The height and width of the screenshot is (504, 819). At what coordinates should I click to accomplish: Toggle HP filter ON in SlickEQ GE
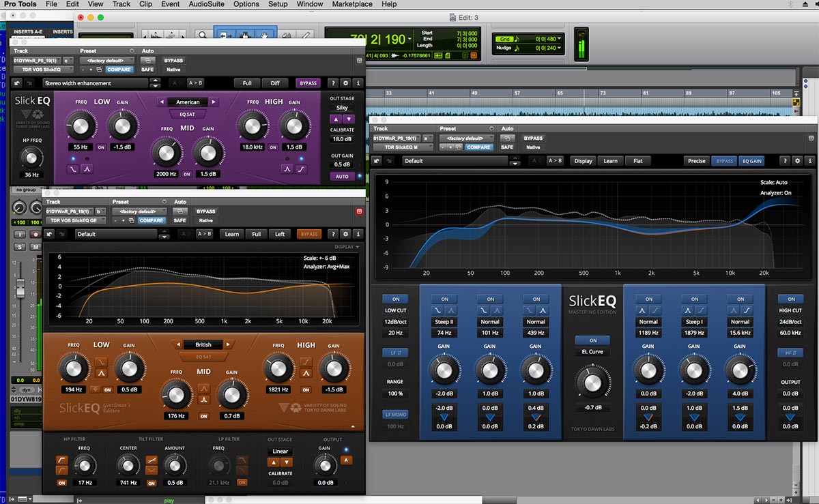62,483
